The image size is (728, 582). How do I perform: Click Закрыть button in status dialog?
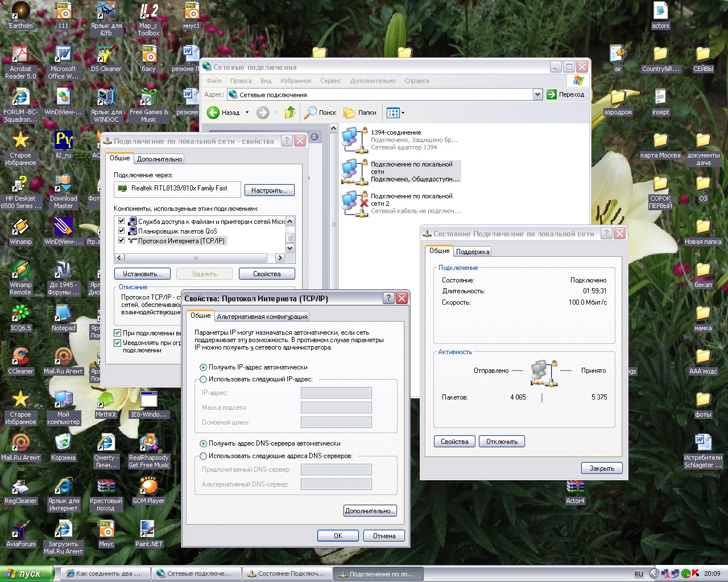602,468
